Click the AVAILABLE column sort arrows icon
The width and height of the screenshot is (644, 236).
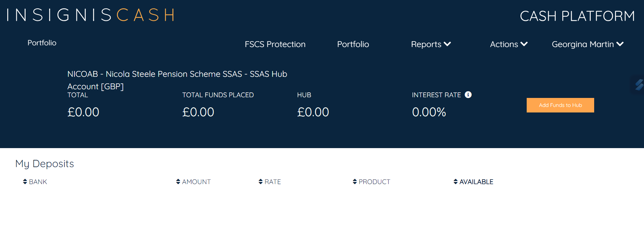(455, 182)
